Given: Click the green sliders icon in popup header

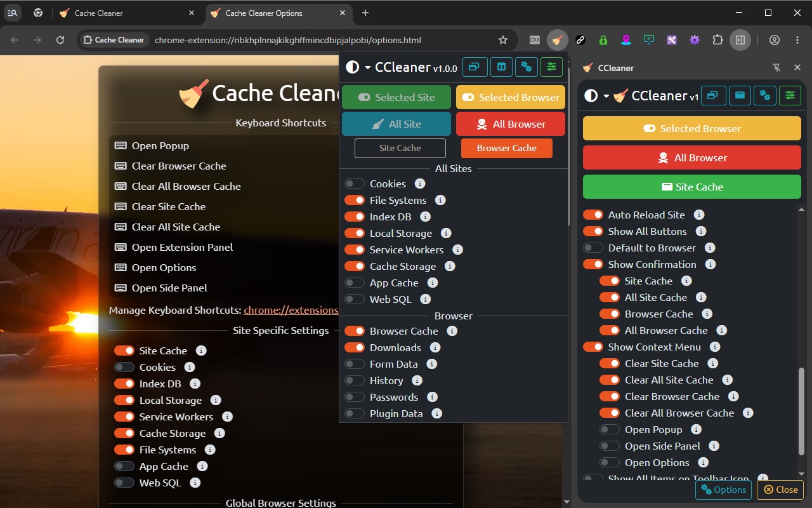Looking at the screenshot, I should point(551,67).
